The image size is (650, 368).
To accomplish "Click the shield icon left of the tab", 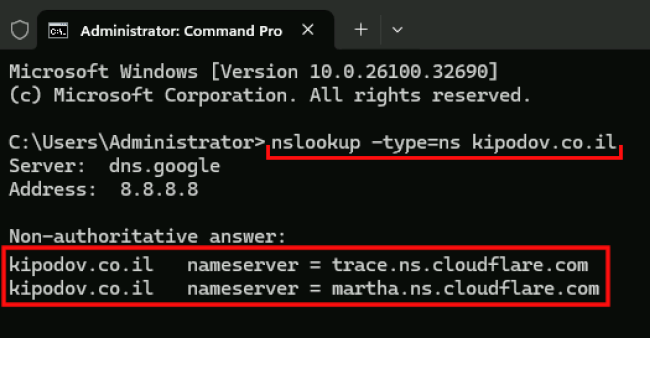I will [19, 30].
